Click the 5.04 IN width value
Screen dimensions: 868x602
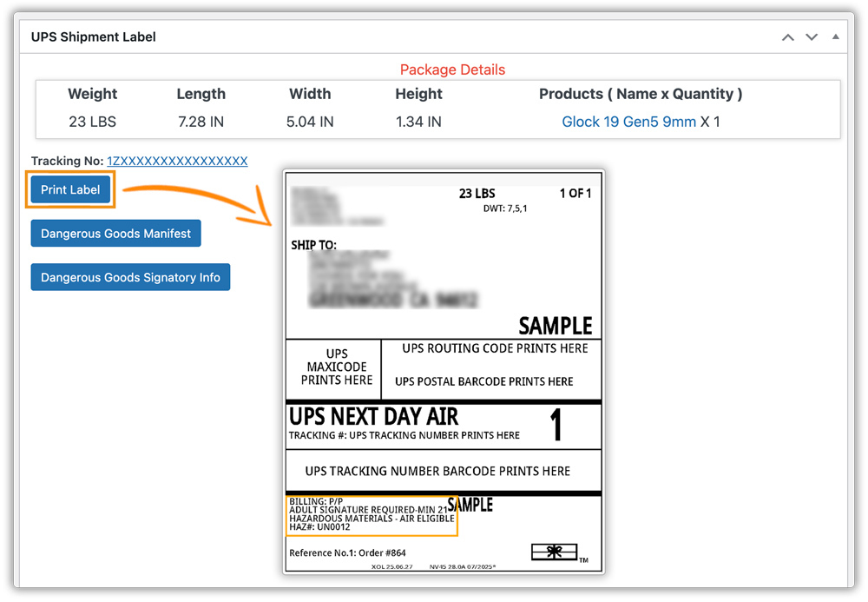(x=310, y=122)
